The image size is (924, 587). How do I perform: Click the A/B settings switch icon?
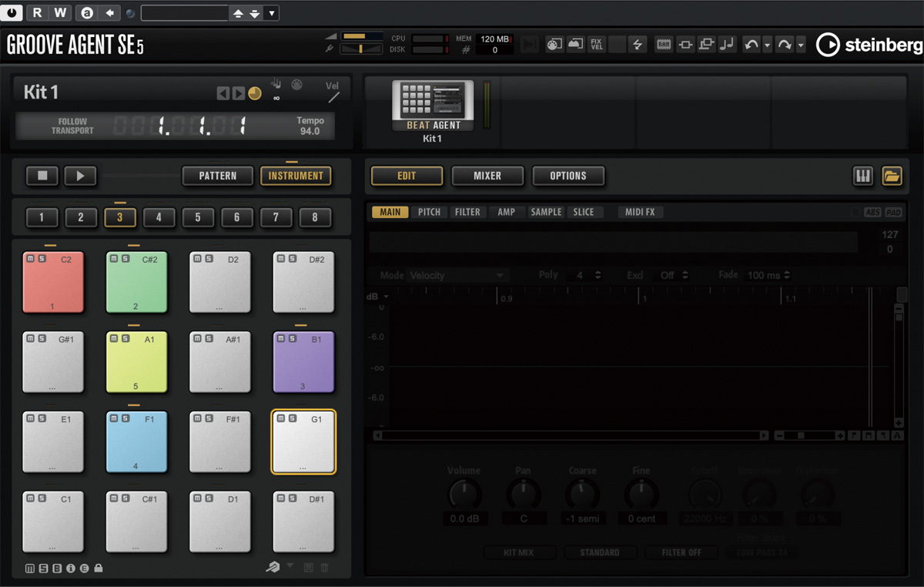pos(87,13)
